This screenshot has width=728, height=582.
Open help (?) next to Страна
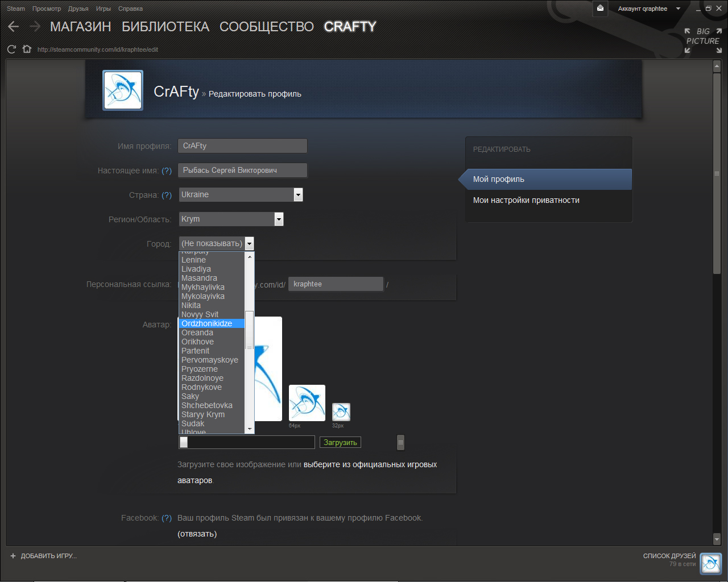click(167, 195)
